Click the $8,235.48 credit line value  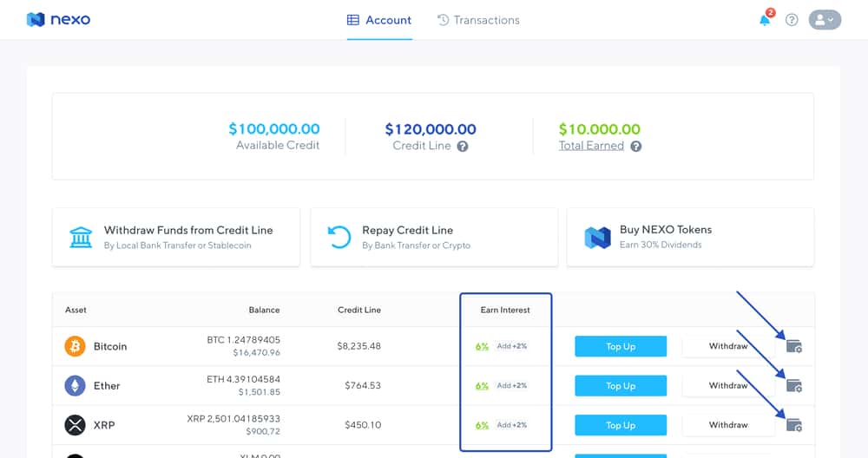coord(358,346)
